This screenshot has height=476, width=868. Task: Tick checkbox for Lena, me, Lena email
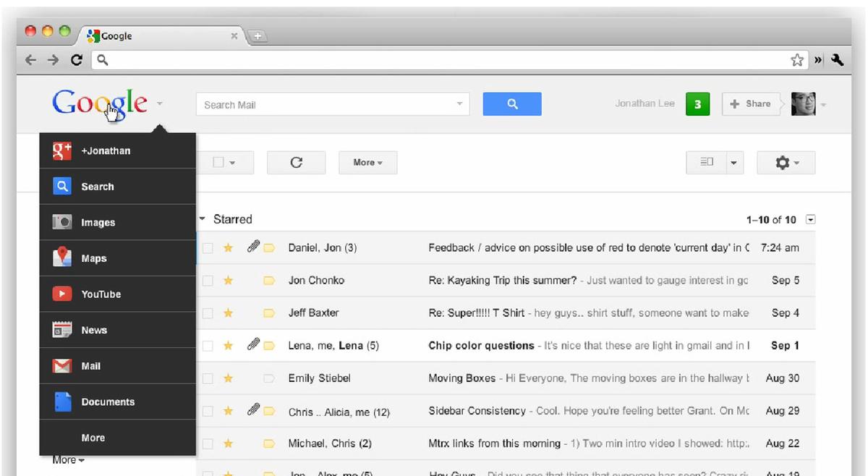[208, 346]
